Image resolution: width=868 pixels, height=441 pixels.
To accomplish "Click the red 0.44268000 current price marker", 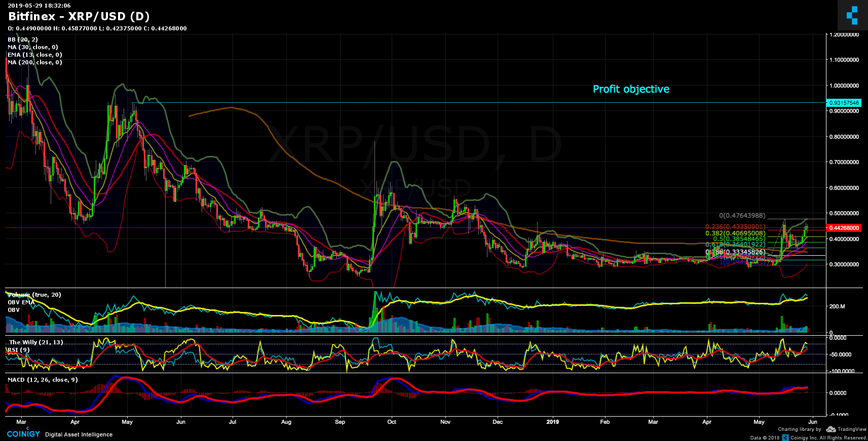I will coord(844,228).
